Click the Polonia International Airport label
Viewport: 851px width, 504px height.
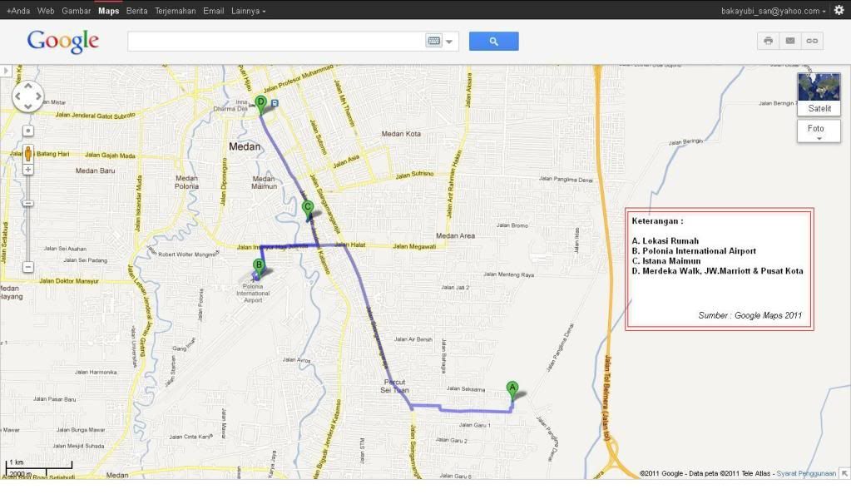pyautogui.click(x=253, y=293)
